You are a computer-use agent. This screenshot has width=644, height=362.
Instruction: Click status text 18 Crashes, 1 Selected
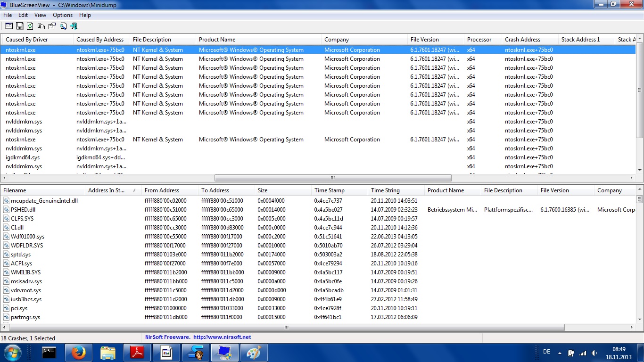pyautogui.click(x=28, y=338)
